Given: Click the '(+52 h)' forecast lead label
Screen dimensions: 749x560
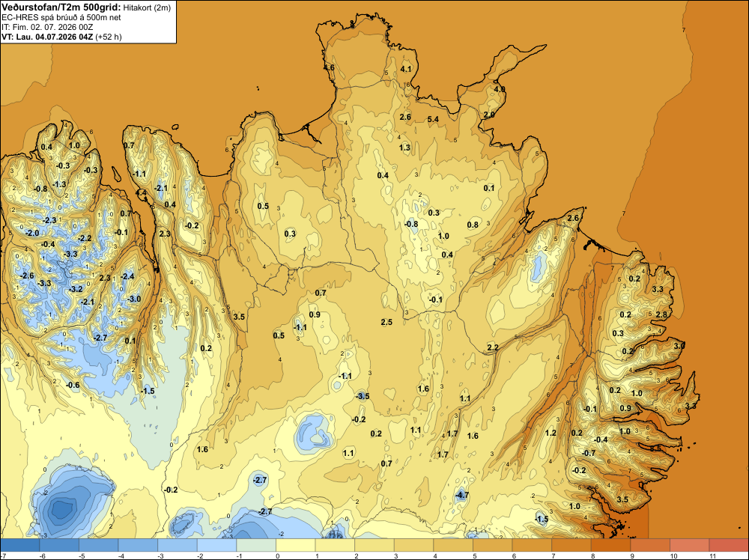Looking at the screenshot, I should click(x=109, y=37).
